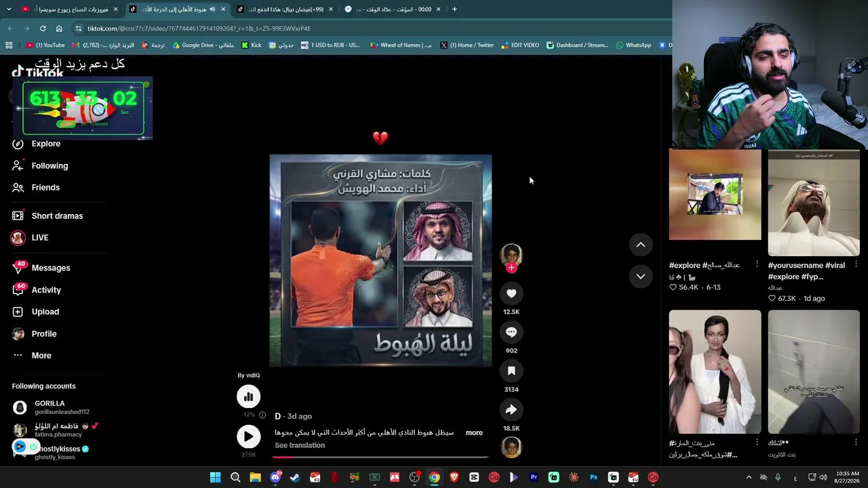This screenshot has width=868, height=488.
Task: Go back to the previous page
Action: coord(10,28)
